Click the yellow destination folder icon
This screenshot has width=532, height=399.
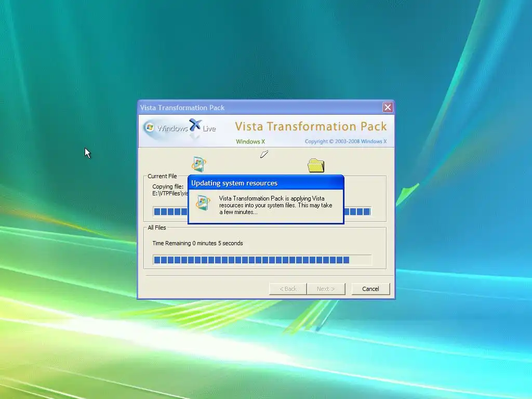pos(316,166)
